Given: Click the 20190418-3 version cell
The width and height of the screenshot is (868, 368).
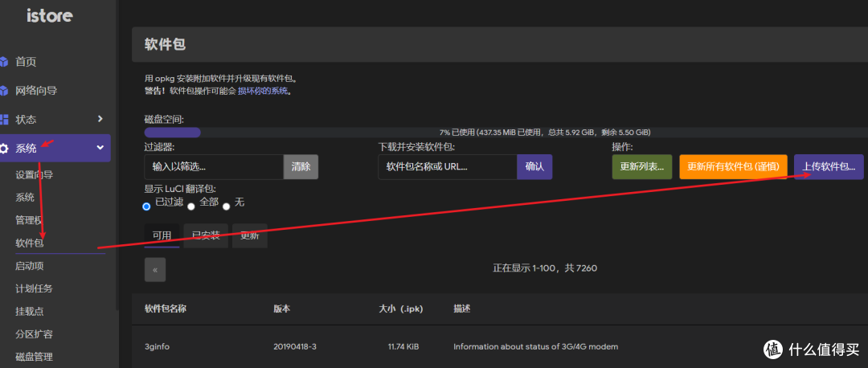Looking at the screenshot, I should click(294, 347).
